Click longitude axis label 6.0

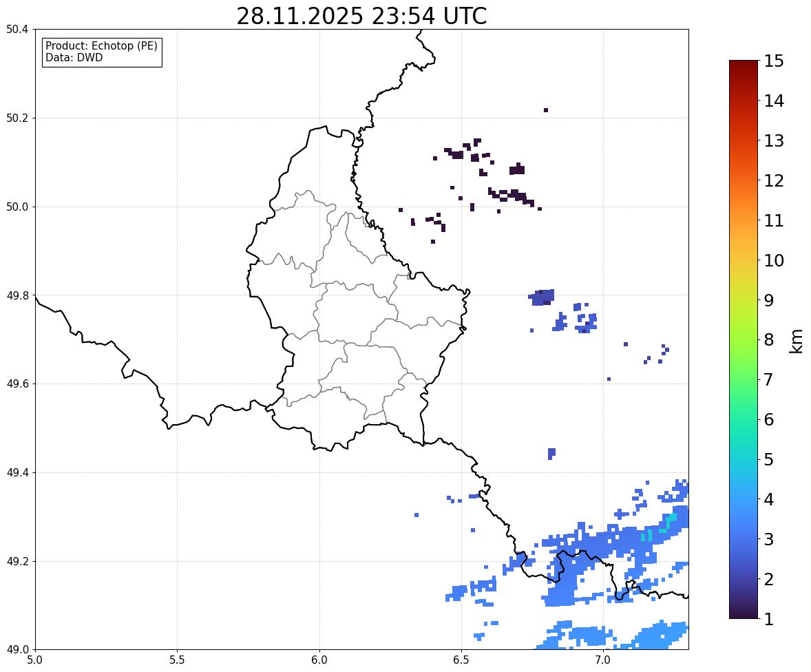tap(319, 660)
